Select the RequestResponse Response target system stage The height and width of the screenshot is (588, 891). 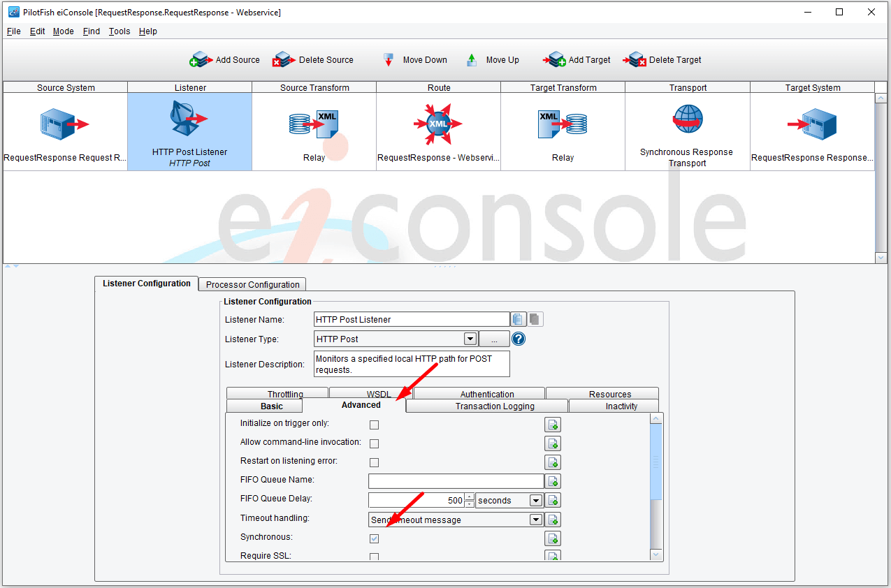pyautogui.click(x=813, y=132)
